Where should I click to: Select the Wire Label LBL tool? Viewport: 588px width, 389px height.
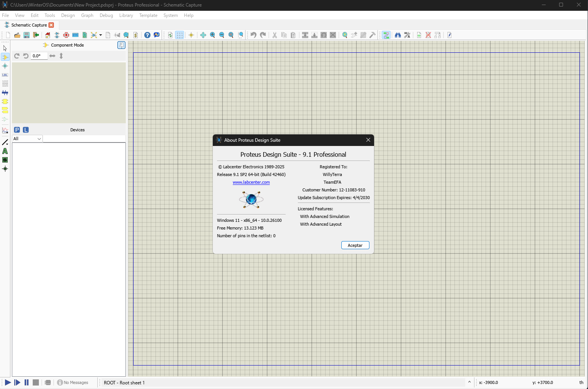(x=5, y=75)
